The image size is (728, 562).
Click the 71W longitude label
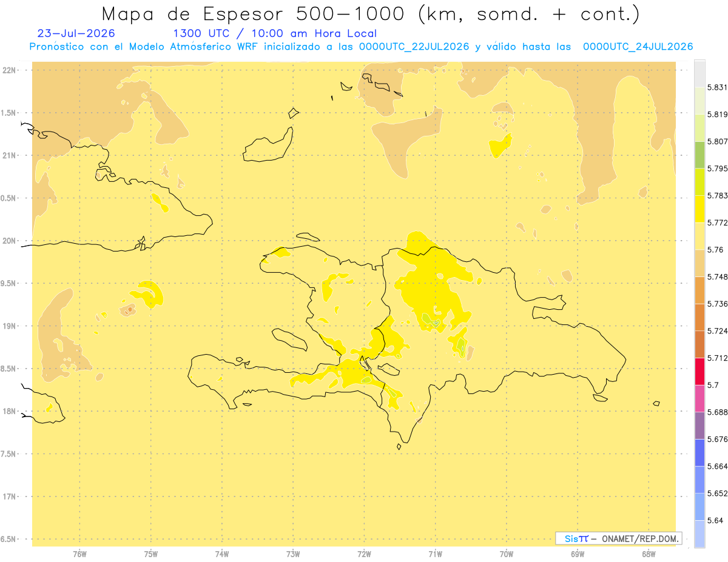coord(435,555)
